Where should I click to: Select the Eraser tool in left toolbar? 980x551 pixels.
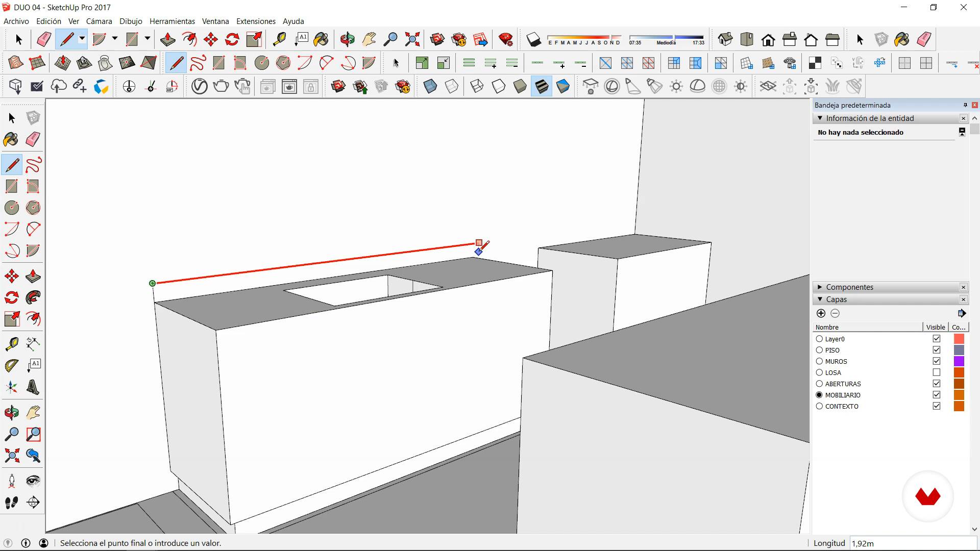[x=33, y=139]
